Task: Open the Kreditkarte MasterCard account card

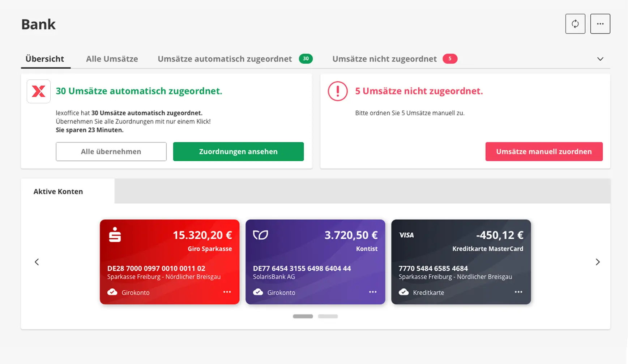Action: (x=461, y=262)
